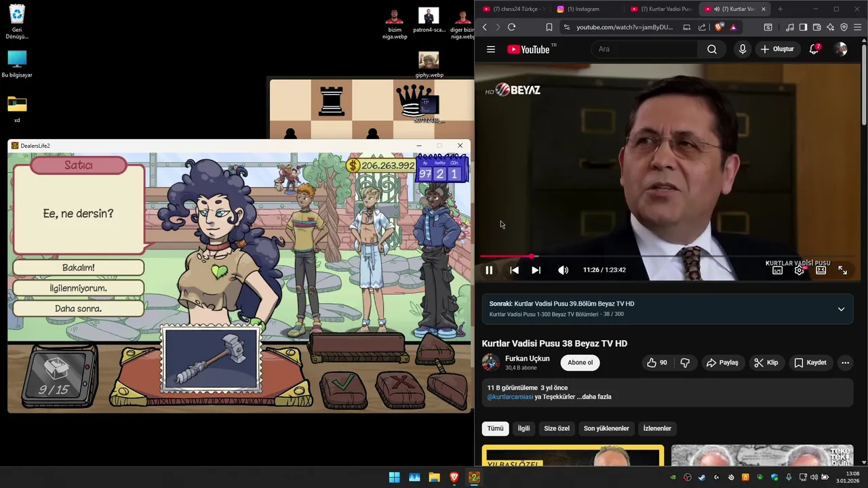Seek on the red video progress bar

pos(667,256)
